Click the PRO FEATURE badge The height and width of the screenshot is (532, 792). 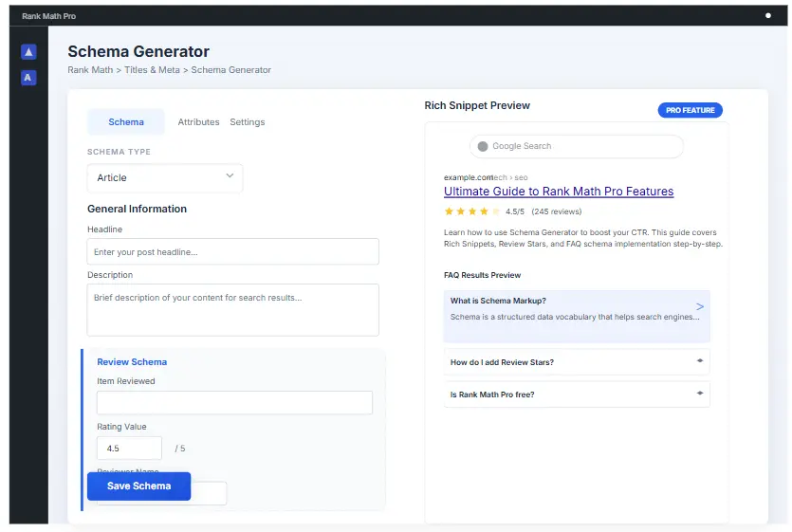pyautogui.click(x=690, y=110)
